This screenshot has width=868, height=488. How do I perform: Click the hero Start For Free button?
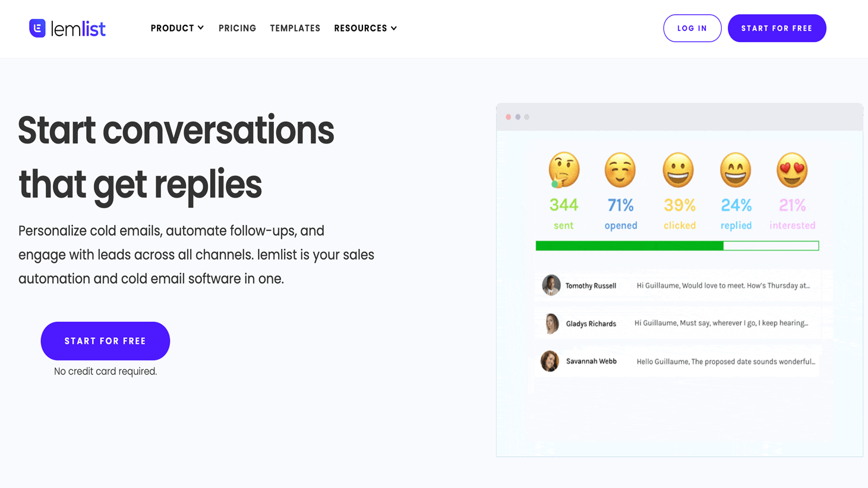[105, 341]
